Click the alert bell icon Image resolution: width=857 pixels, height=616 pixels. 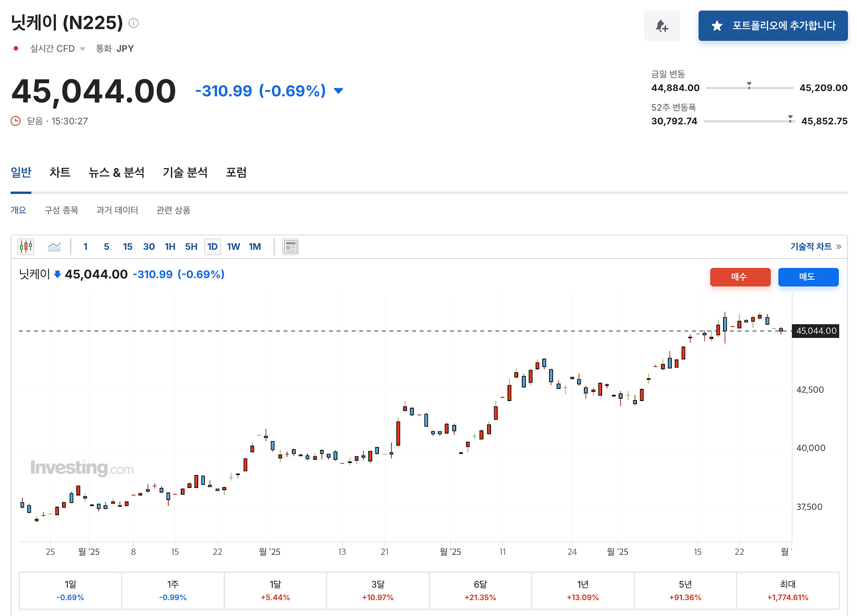point(661,26)
